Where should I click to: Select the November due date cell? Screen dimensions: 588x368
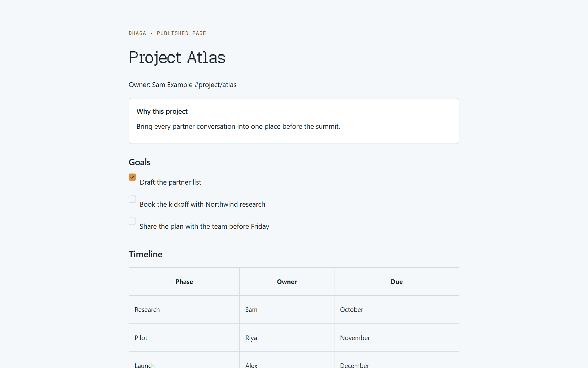397,338
